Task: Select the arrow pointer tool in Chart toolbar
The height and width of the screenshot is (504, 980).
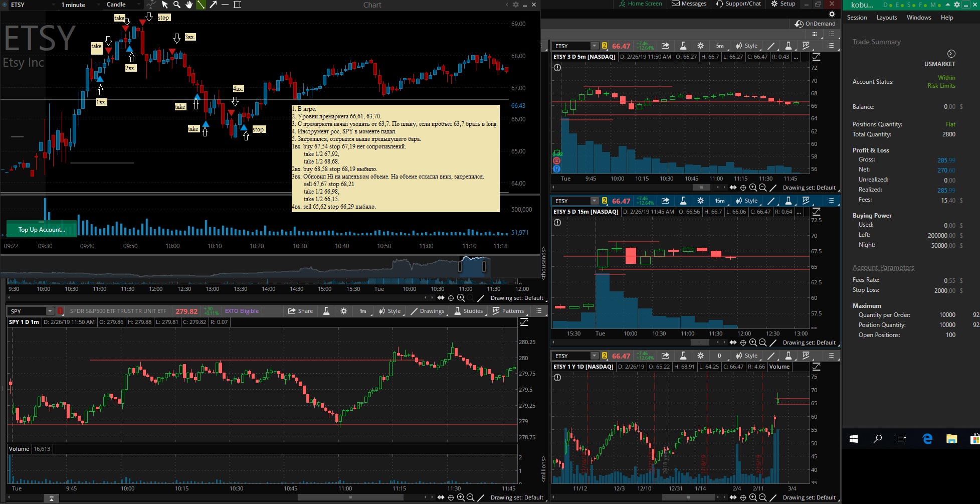Action: [x=165, y=5]
